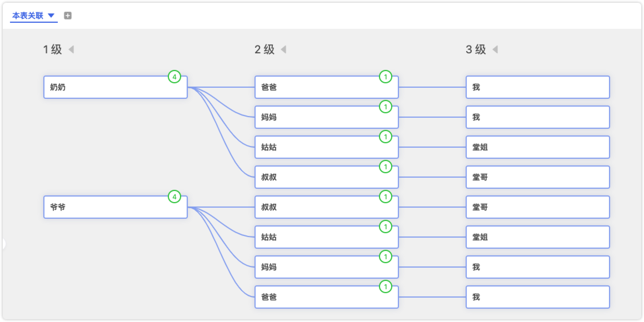Select the first 堂姐 node in level 3
Image resolution: width=644 pixels, height=322 pixels.
pyautogui.click(x=537, y=148)
